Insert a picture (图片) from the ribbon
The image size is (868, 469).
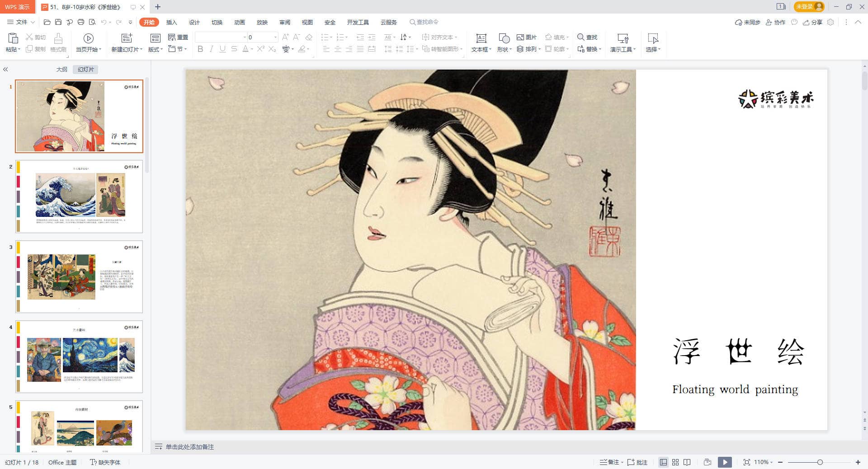point(526,37)
